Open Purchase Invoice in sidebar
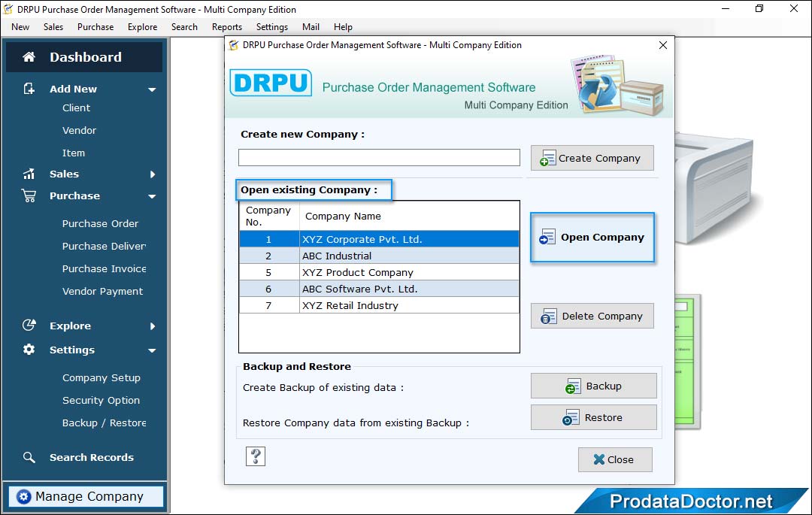This screenshot has width=812, height=515. tap(104, 268)
